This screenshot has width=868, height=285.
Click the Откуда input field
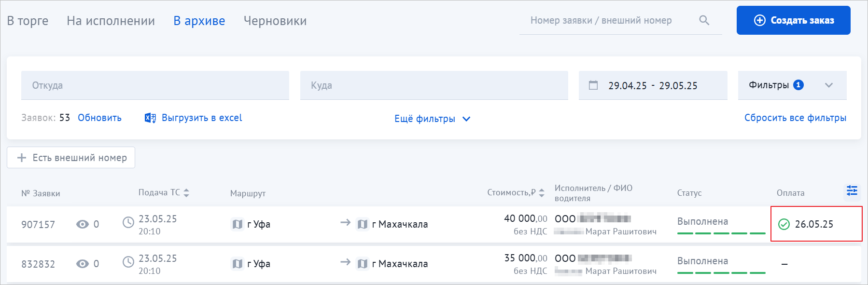[x=155, y=85]
